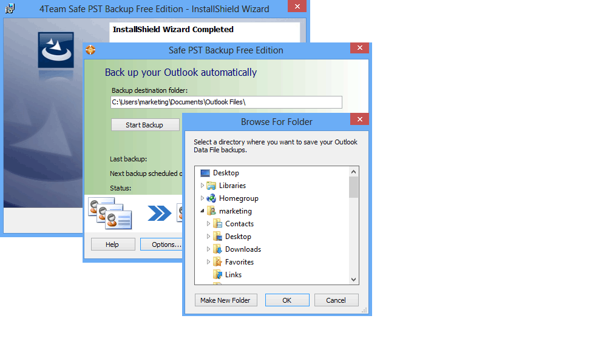Open Help in Safe PST Backup
Image resolution: width=607 pixels, height=364 pixels.
click(113, 244)
